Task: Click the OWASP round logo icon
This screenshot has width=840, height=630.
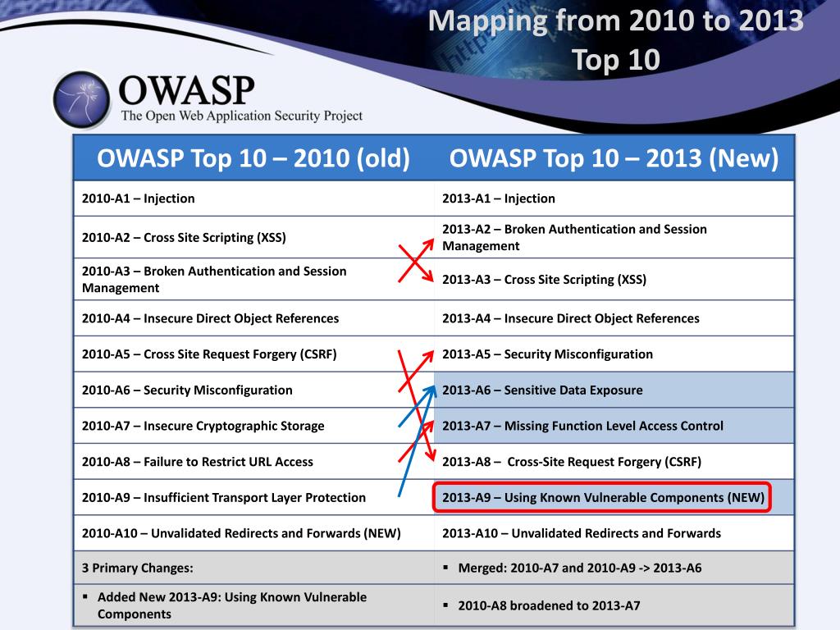Action: pos(81,99)
